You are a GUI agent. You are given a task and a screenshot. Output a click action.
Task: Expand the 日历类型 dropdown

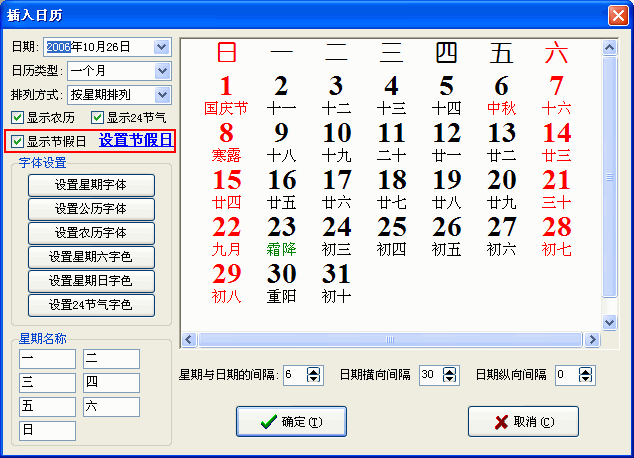(x=162, y=71)
